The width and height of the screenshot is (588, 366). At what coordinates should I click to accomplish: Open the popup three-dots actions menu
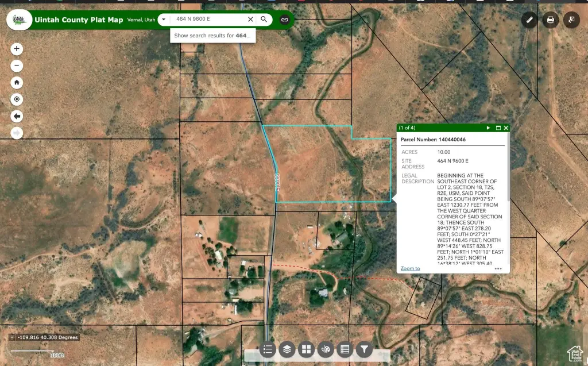tap(498, 268)
